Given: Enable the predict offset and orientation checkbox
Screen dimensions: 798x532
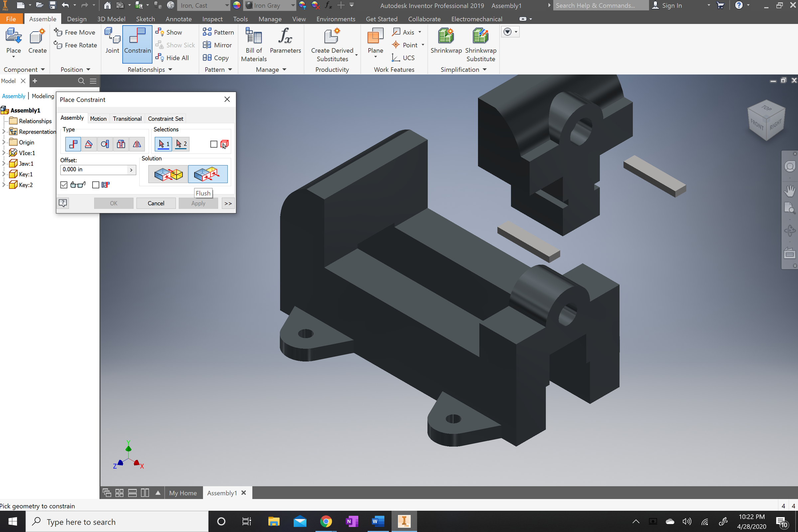Looking at the screenshot, I should coord(95,185).
